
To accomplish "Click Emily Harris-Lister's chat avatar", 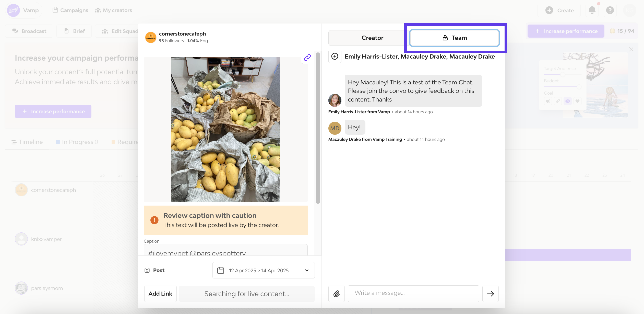I will [x=335, y=100].
